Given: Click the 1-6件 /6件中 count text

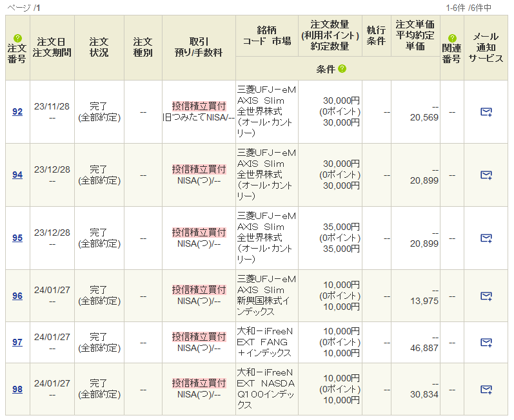Looking at the screenshot, I should tap(468, 8).
